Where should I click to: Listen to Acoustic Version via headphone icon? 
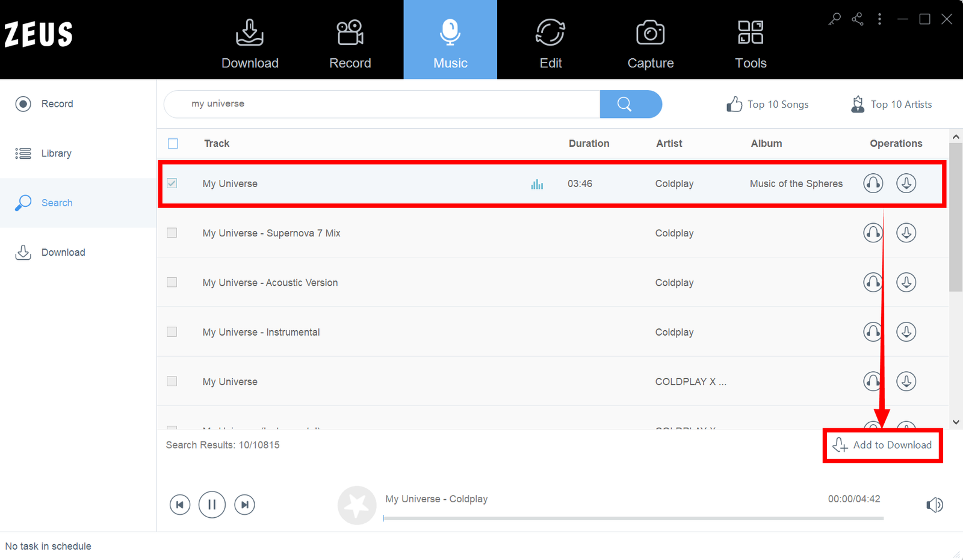pos(873,282)
